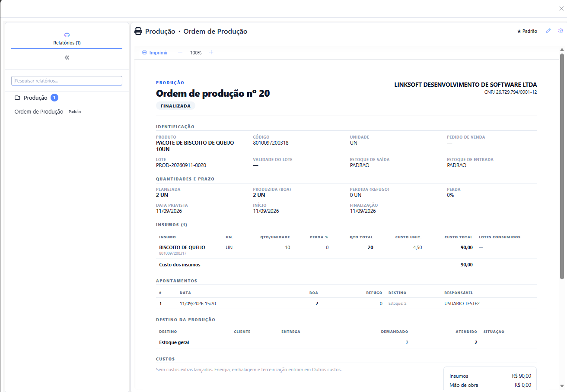Click the Pesquisar relatórios search field
Screen dimensions: 567x392
click(x=67, y=81)
